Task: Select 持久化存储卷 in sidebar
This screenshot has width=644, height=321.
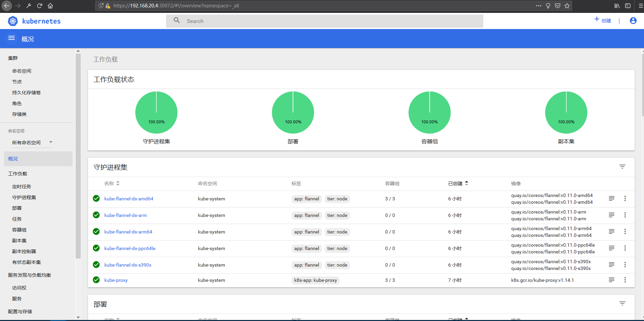Action: pos(26,93)
